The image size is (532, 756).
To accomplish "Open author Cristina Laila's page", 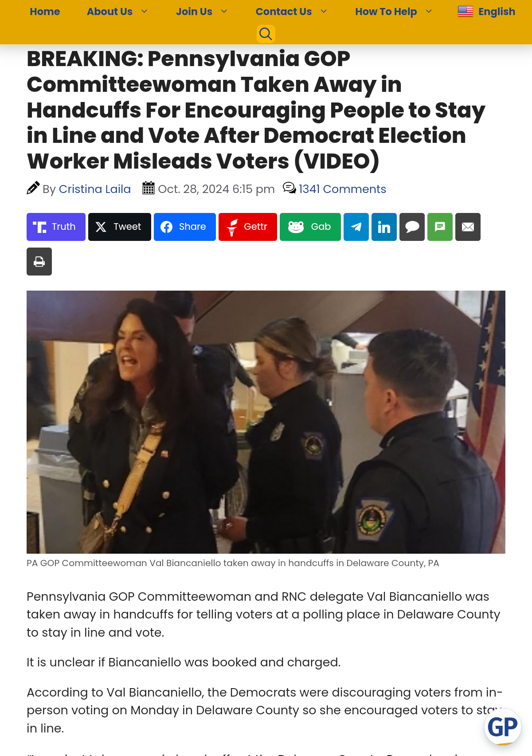I will [95, 189].
